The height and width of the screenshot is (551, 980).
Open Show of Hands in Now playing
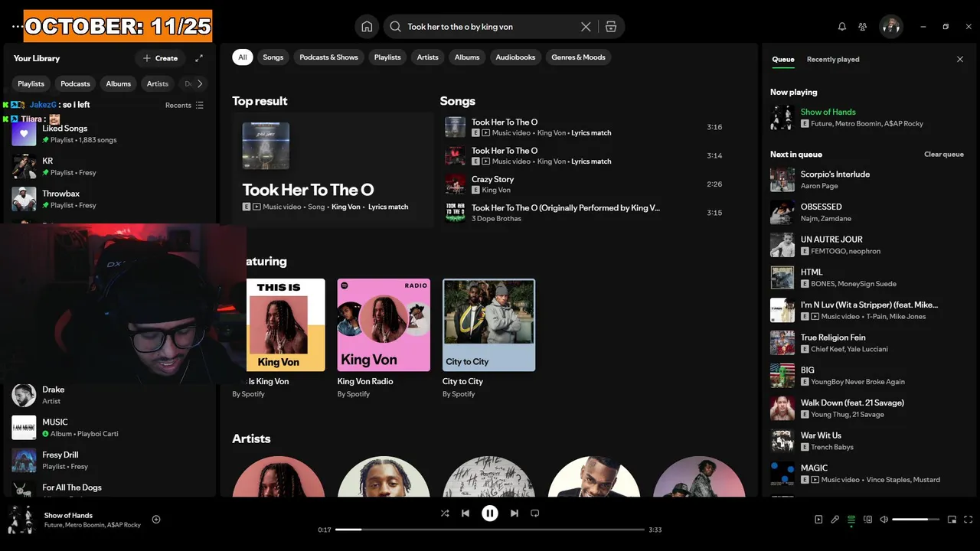(x=867, y=118)
